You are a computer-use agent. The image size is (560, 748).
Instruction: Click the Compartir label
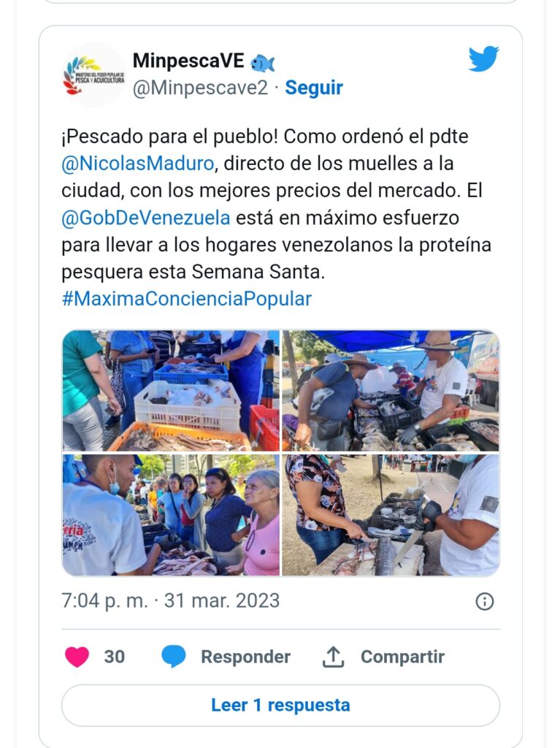pyautogui.click(x=402, y=657)
